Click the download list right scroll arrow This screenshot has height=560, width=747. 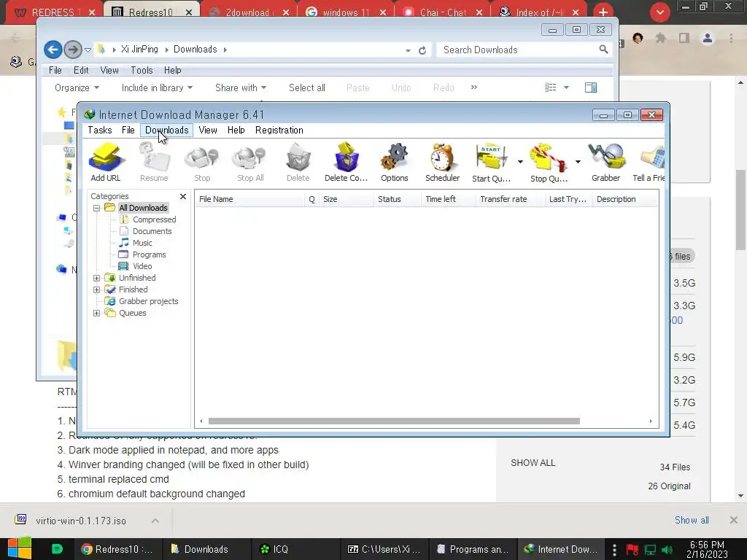651,421
